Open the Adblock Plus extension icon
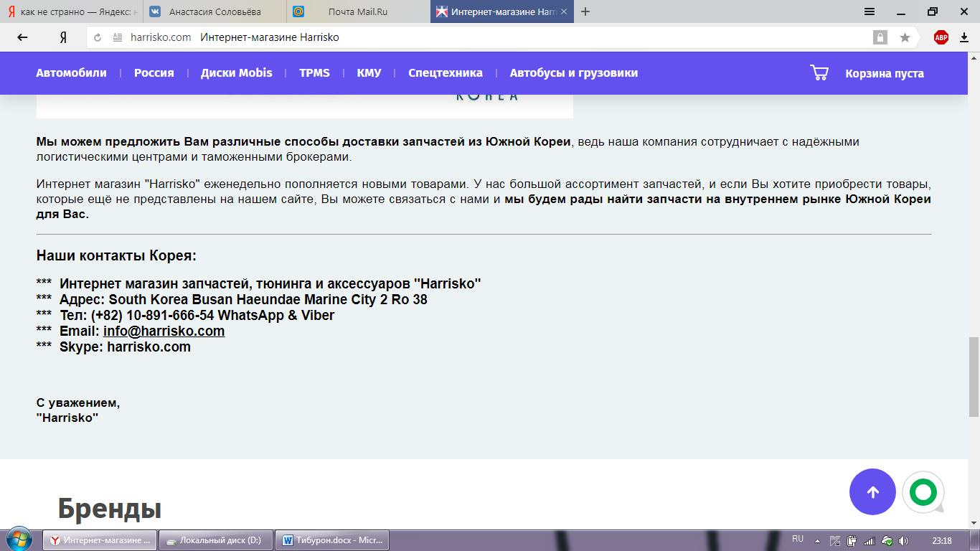Image resolution: width=980 pixels, height=551 pixels. [x=941, y=37]
